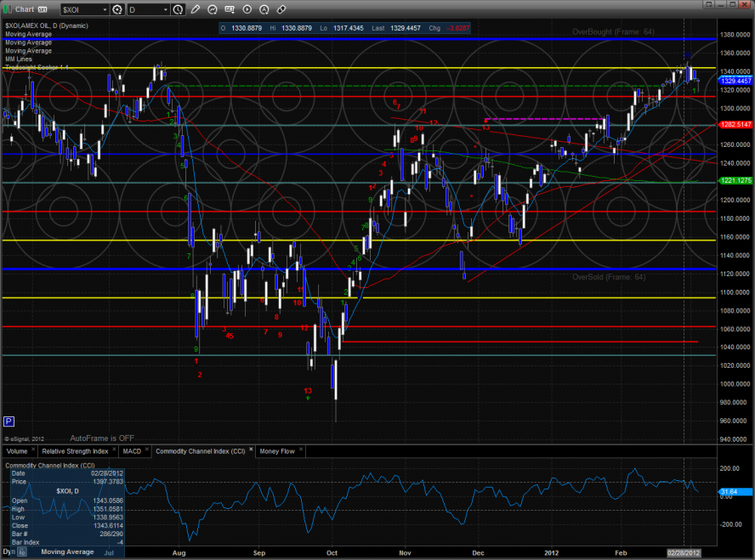The width and height of the screenshot is (755, 560).
Task: Click the symbol settings gear icon
Action: 116,10
